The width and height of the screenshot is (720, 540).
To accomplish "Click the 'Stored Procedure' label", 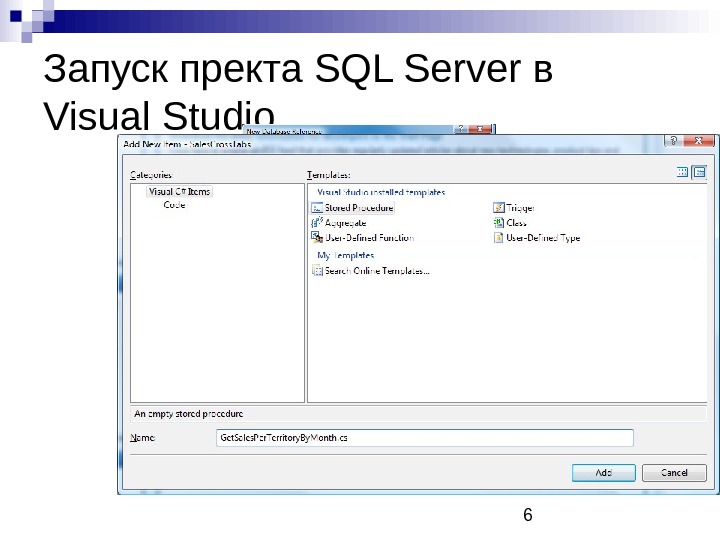I will click(x=359, y=208).
